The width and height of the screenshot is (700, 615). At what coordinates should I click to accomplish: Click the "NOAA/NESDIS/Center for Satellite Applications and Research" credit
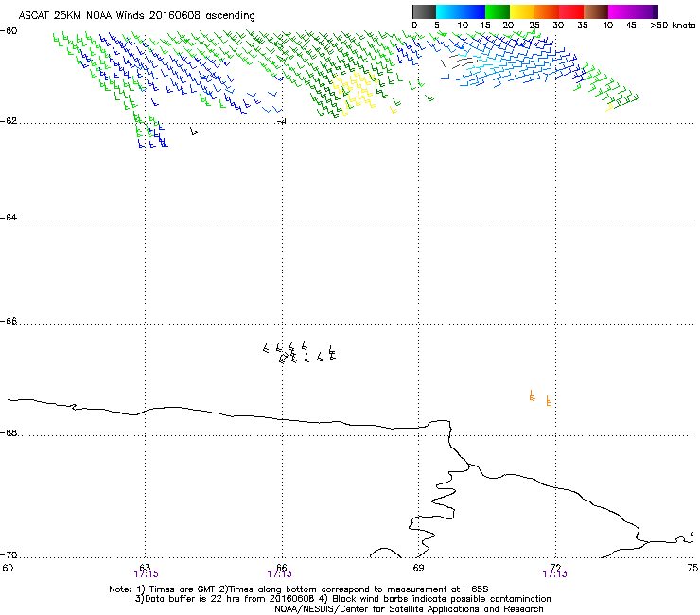coord(409,609)
